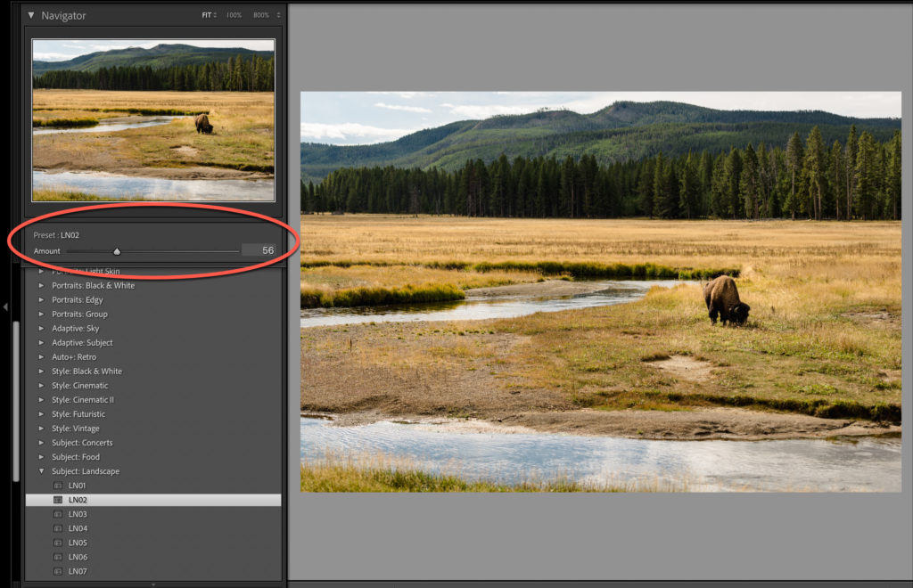913x588 pixels.
Task: Click the LN06 preset icon
Action: tap(58, 557)
